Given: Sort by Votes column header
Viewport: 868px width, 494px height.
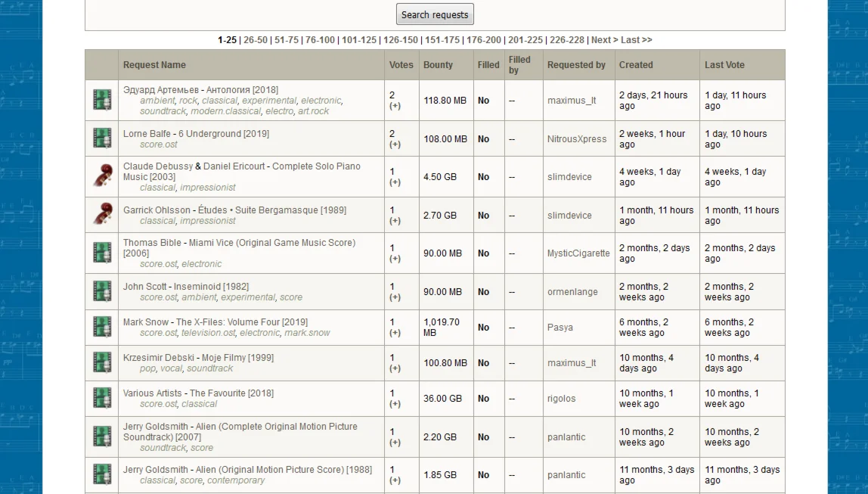Looking at the screenshot, I should click(401, 65).
